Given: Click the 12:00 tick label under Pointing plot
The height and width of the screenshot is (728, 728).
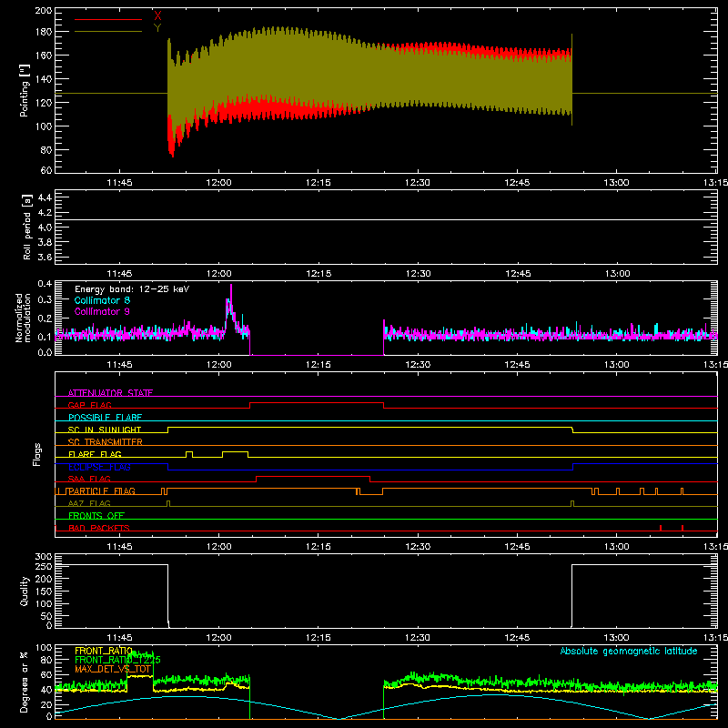Looking at the screenshot, I should (x=218, y=183).
